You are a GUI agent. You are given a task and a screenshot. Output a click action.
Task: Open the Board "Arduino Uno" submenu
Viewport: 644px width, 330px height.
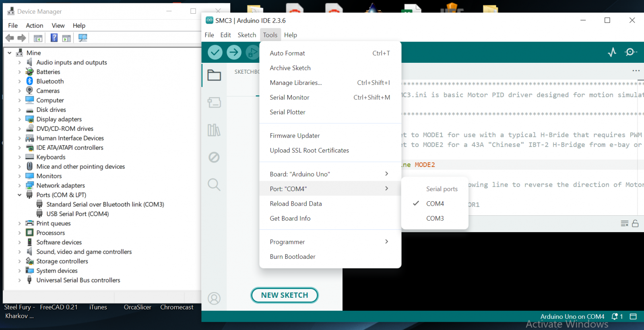pyautogui.click(x=330, y=174)
